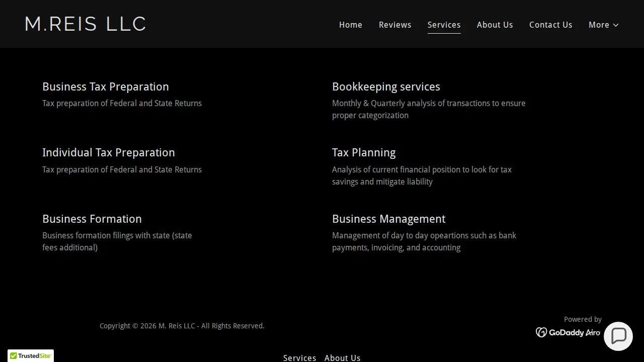This screenshot has width=644, height=362.
Task: Click the tax savings analysis description
Action: 422,175
